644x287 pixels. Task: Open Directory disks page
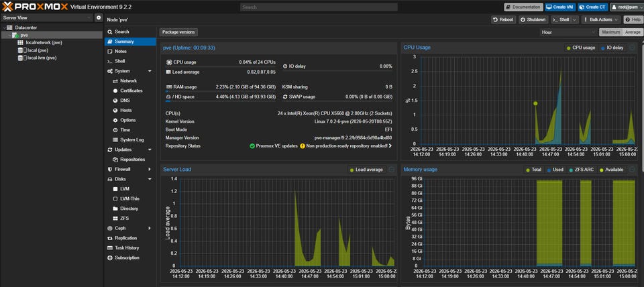pos(129,209)
